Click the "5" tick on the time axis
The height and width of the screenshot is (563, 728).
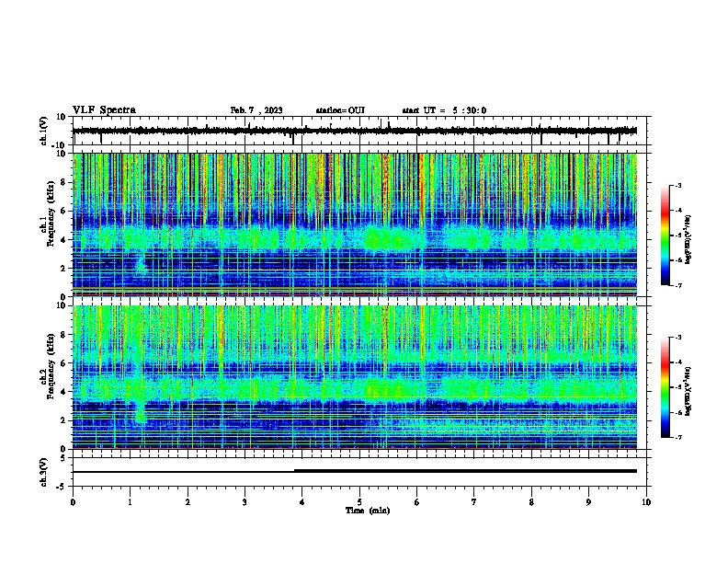(x=359, y=502)
